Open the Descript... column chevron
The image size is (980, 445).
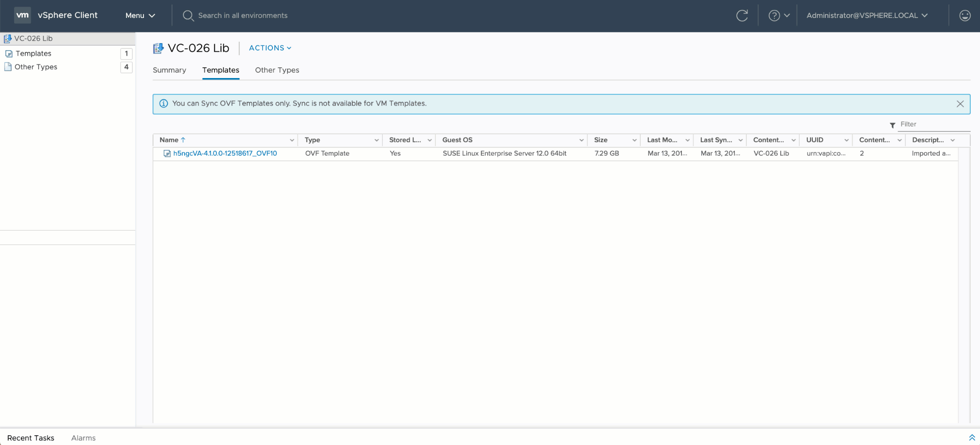click(x=952, y=140)
